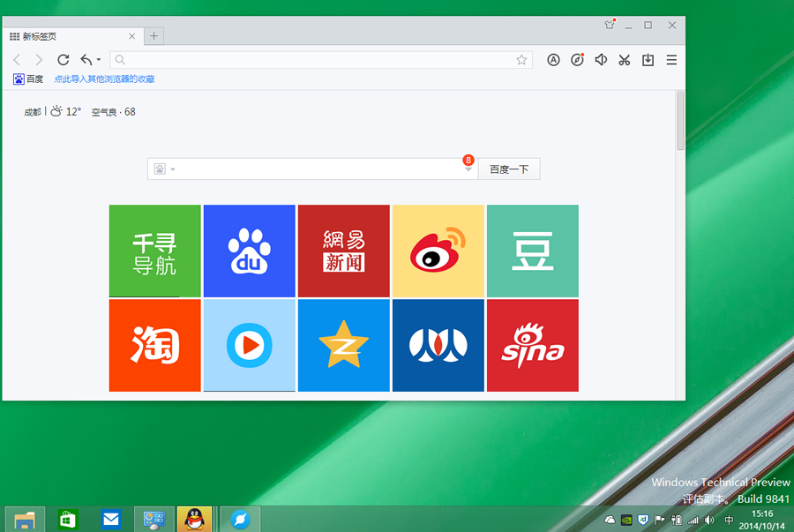Open QQ penguin from the taskbar
This screenshot has height=532, width=794.
pyautogui.click(x=194, y=520)
